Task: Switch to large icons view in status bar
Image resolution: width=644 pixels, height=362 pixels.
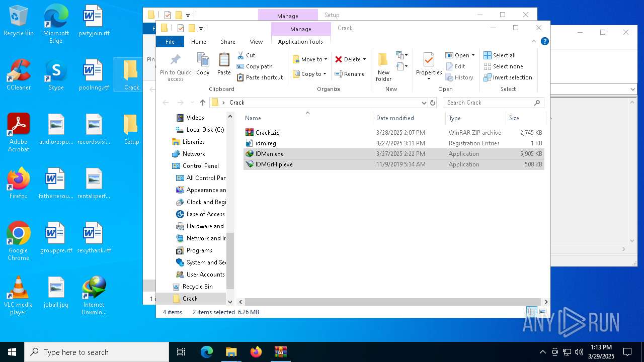Action: [542, 312]
